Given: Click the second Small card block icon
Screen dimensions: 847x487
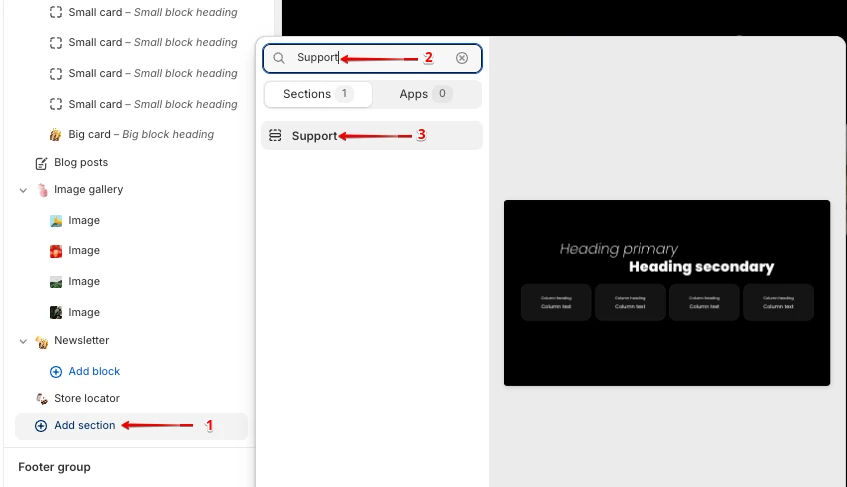Looking at the screenshot, I should (x=56, y=43).
